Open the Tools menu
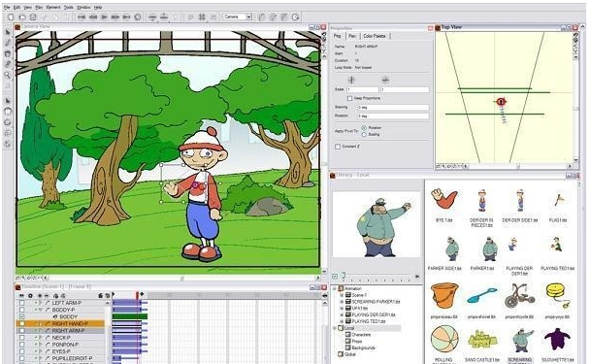The height and width of the screenshot is (364, 590). click(69, 7)
